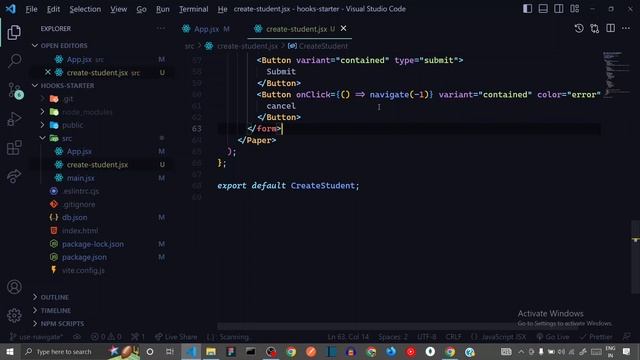This screenshot has width=640, height=360.
Task: Open .gitignore in file tree
Action: (x=78, y=204)
